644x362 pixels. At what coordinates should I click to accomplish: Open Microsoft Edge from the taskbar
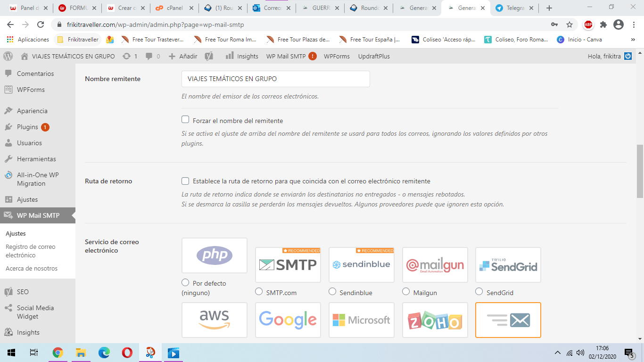104,353
